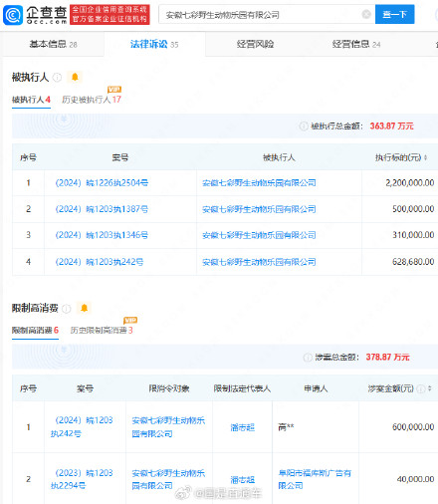438x504 pixels.
Task: Click the 363.87 万元 total amount
Action: [x=392, y=126]
